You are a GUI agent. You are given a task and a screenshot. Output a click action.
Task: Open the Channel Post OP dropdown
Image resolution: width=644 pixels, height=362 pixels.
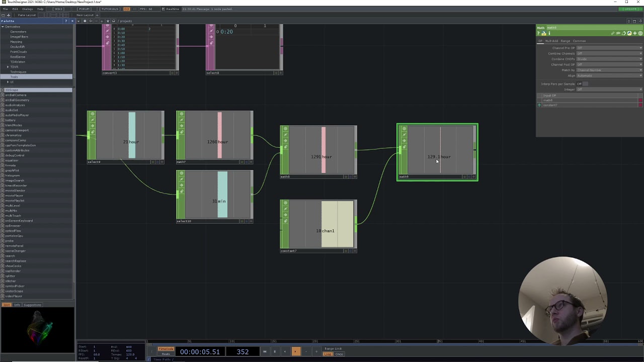[609, 64]
